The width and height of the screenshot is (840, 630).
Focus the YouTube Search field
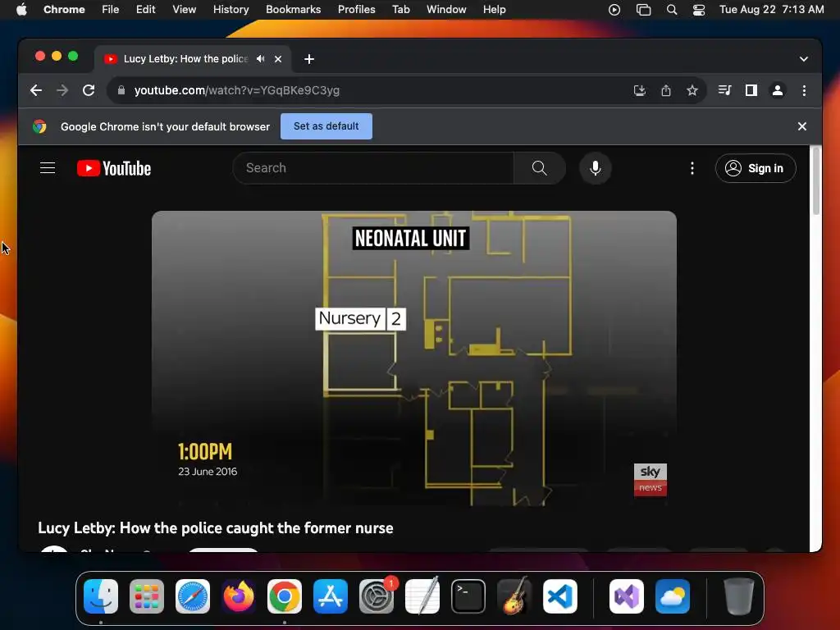373,168
